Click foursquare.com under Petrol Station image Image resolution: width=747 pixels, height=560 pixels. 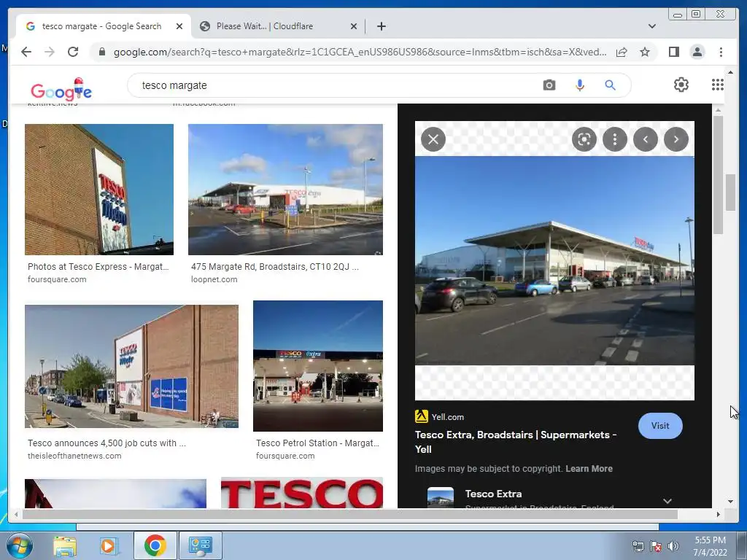click(285, 456)
